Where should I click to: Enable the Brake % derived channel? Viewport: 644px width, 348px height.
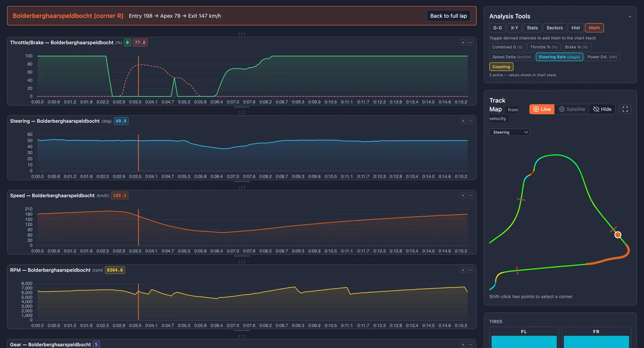[576, 47]
